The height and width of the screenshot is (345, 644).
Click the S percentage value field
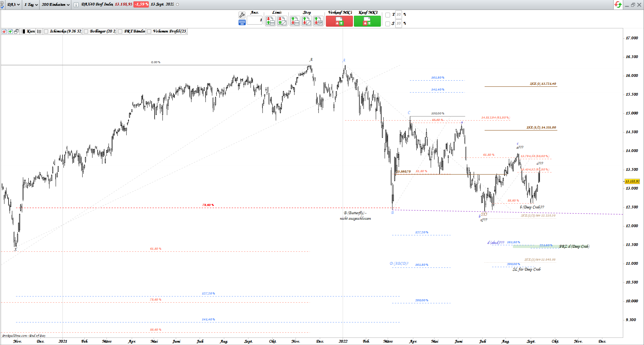coord(399,24)
